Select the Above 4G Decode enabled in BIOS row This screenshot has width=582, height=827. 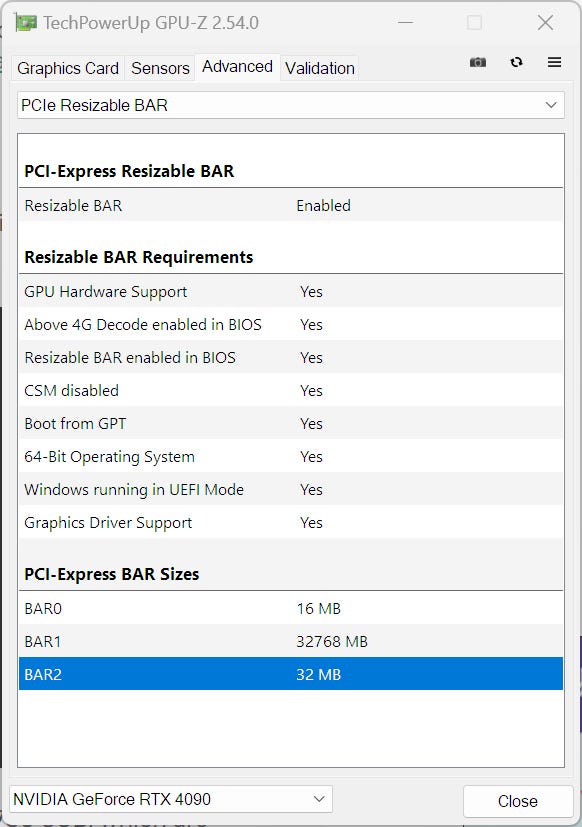click(x=291, y=324)
